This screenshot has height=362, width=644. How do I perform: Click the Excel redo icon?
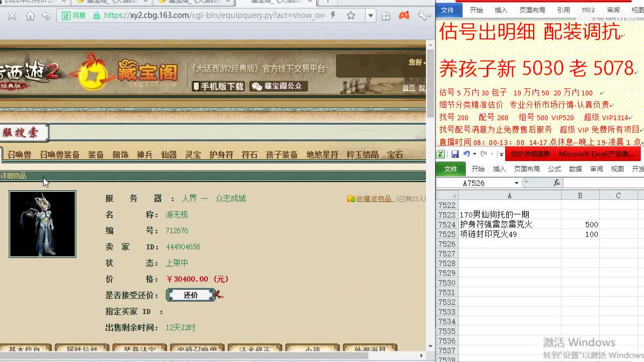point(484,154)
